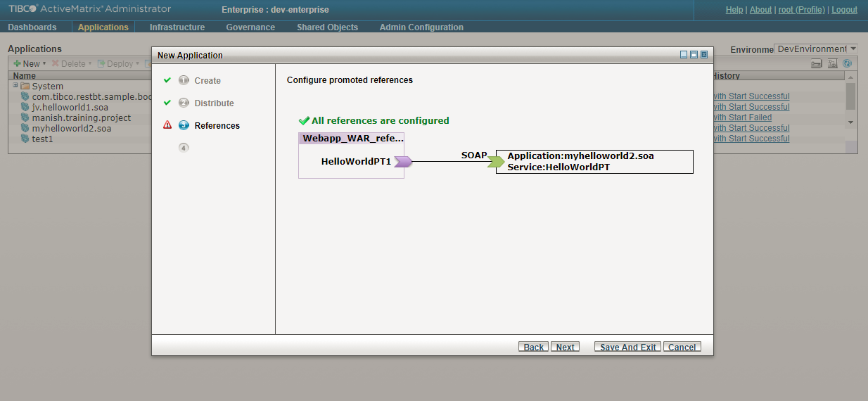Click the Application:myhelloworld2.soa service box

[x=594, y=161]
